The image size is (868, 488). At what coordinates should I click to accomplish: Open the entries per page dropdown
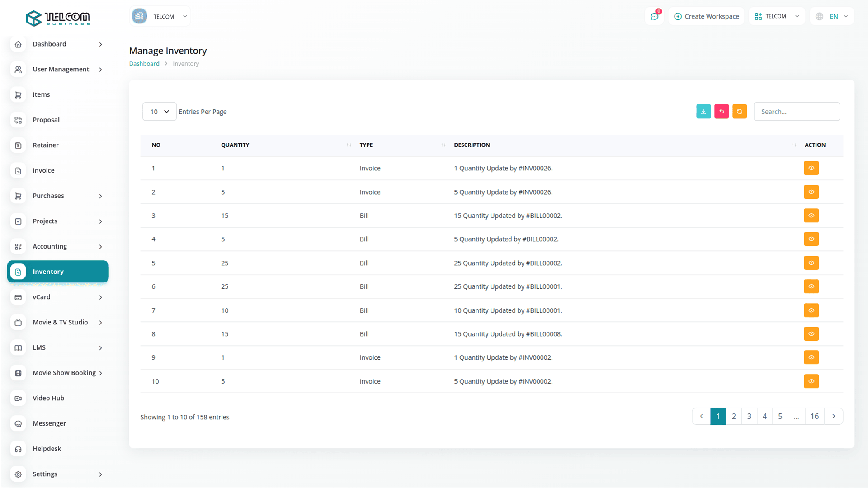(159, 112)
